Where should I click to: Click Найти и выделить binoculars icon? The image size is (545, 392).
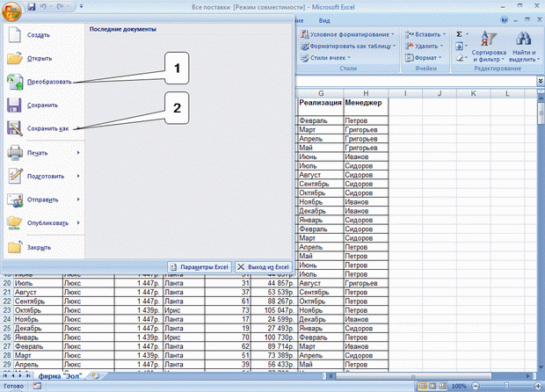[523, 38]
